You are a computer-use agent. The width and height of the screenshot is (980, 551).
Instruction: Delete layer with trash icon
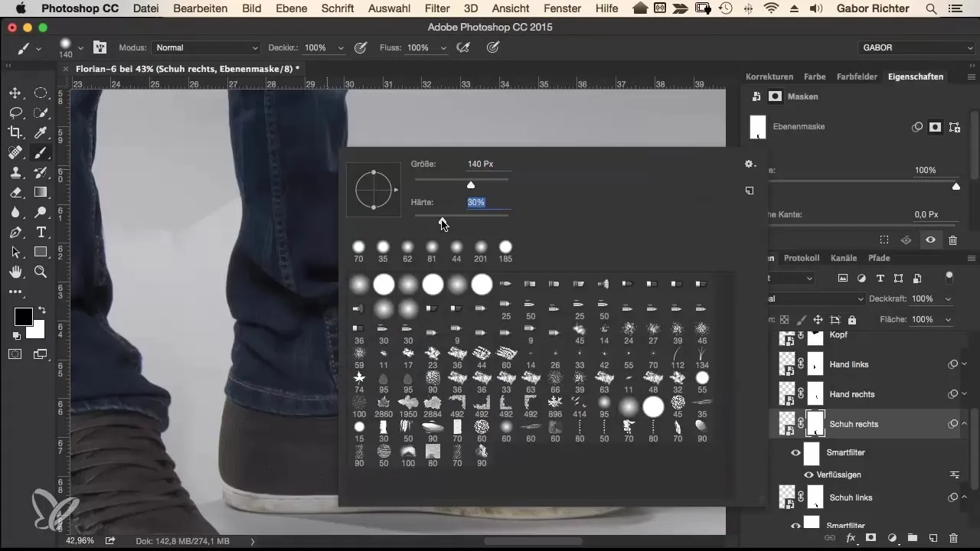click(953, 539)
